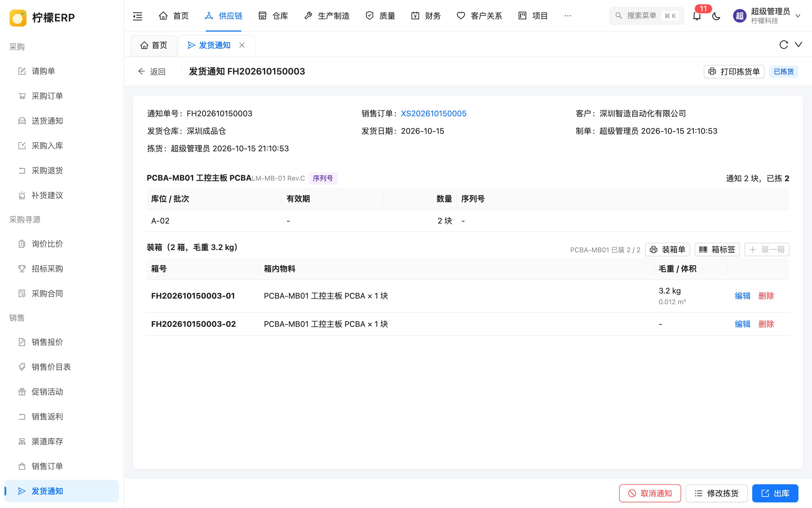Image resolution: width=812 pixels, height=508 pixels.
Task: Print the picking list 打印拣货单
Action: click(x=734, y=72)
